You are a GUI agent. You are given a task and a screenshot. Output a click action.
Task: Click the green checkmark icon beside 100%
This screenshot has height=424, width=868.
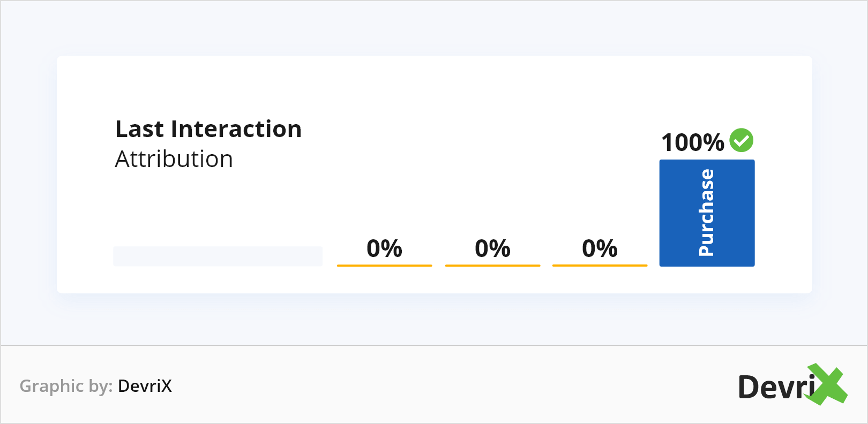coord(742,140)
